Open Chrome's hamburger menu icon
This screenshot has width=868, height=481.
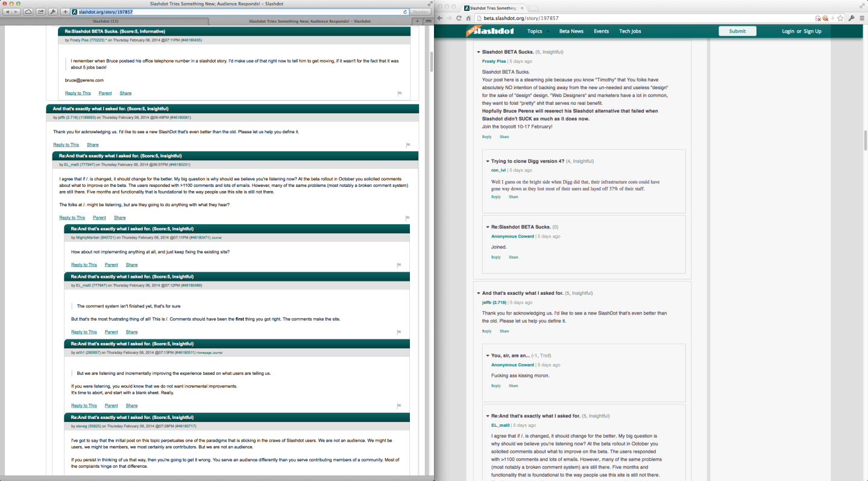coord(862,18)
